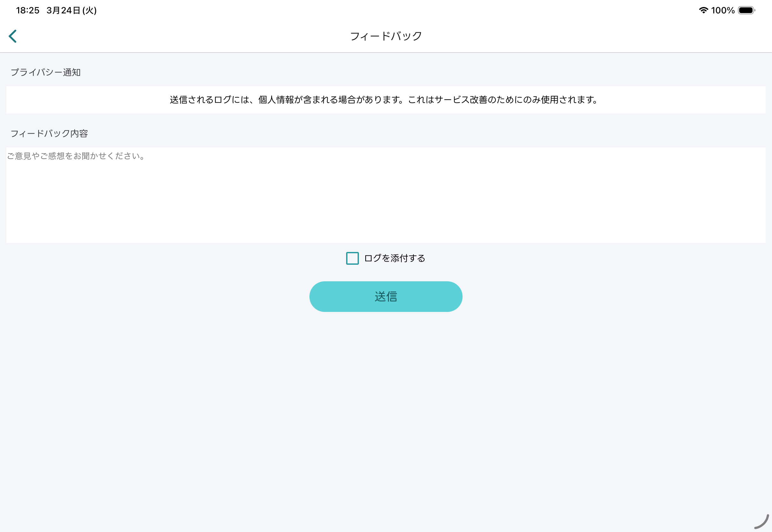The width and height of the screenshot is (772, 532).
Task: Click the 送信されるログ text at notice start
Action: 200,100
